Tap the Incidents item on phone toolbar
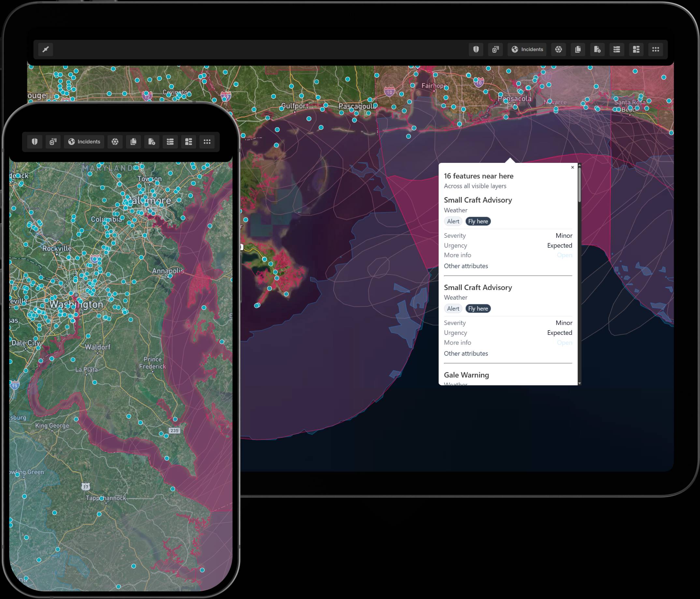700x599 pixels. 84,141
